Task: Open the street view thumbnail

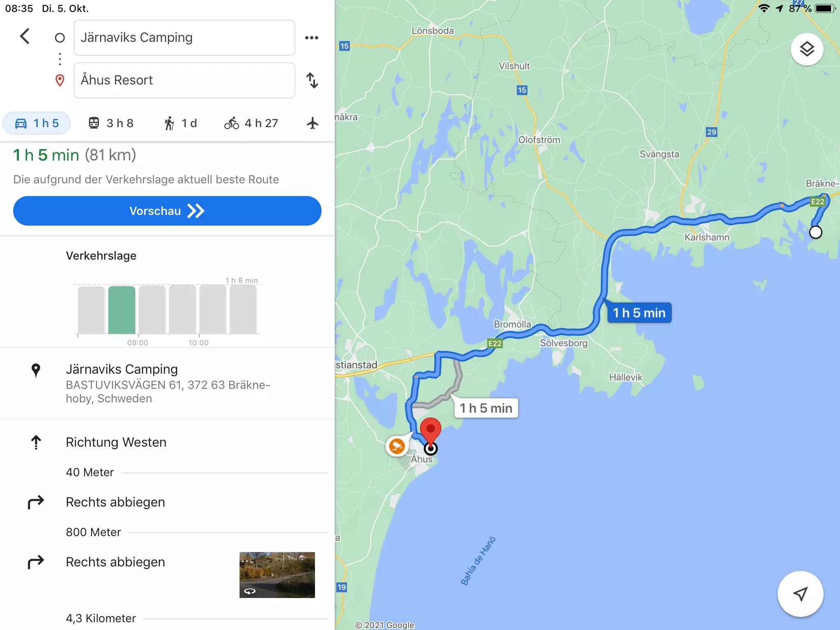Action: 277,575
